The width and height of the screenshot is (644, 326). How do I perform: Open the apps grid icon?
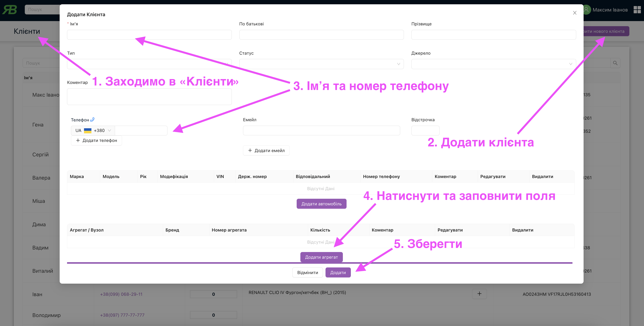(637, 10)
